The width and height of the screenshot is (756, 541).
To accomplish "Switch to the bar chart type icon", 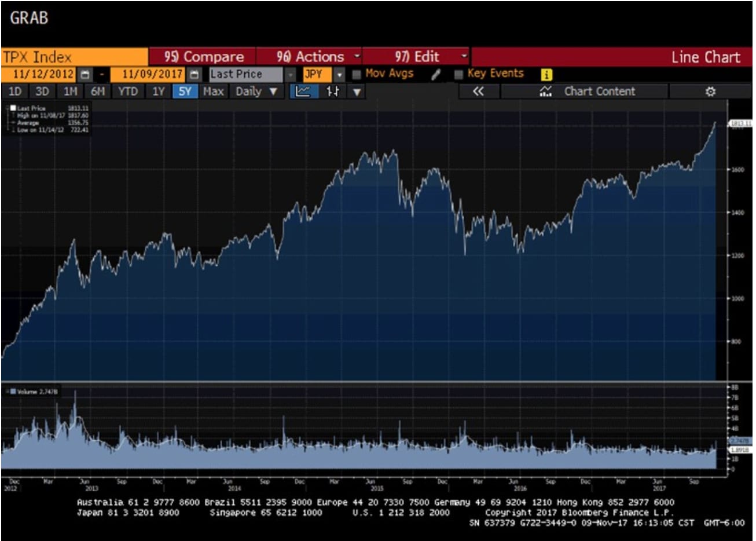I will click(x=333, y=92).
